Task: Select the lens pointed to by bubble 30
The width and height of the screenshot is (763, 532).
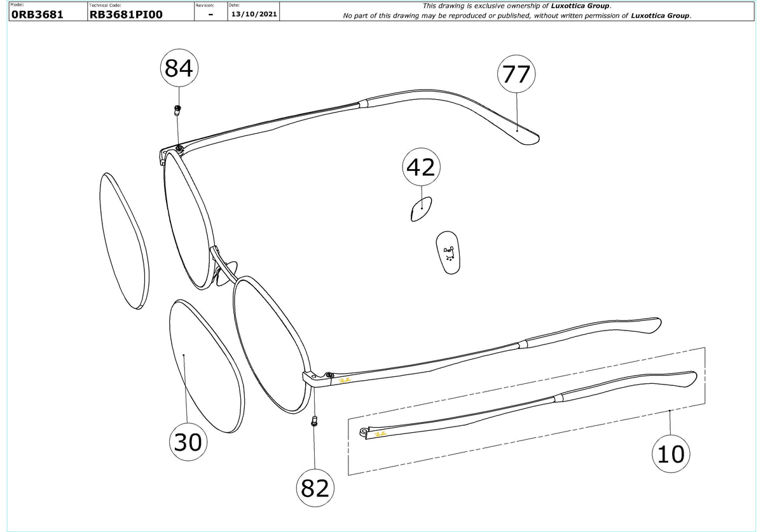Action: (207, 367)
